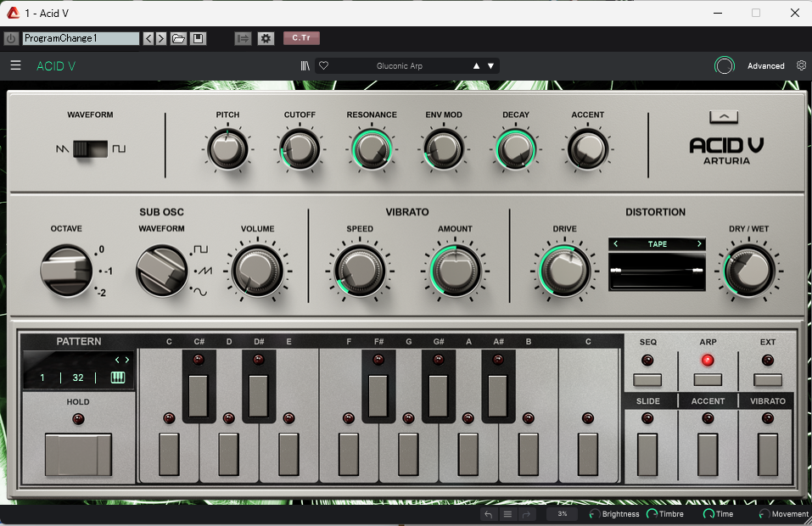The height and width of the screenshot is (526, 812).
Task: Select next preset with down arrow
Action: pyautogui.click(x=490, y=66)
